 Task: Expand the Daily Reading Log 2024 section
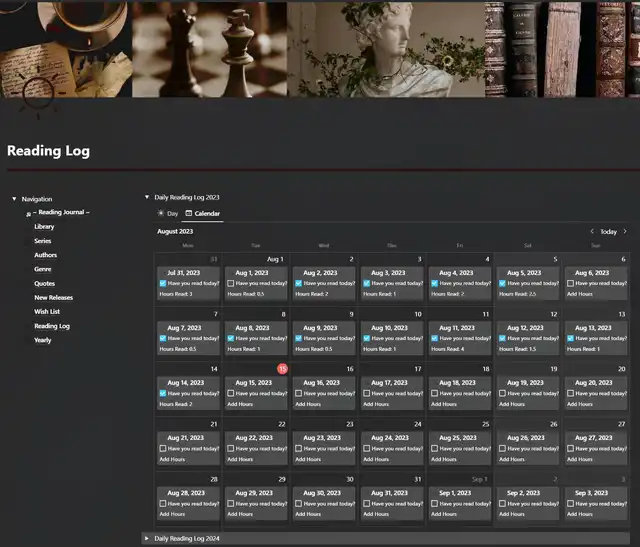147,538
